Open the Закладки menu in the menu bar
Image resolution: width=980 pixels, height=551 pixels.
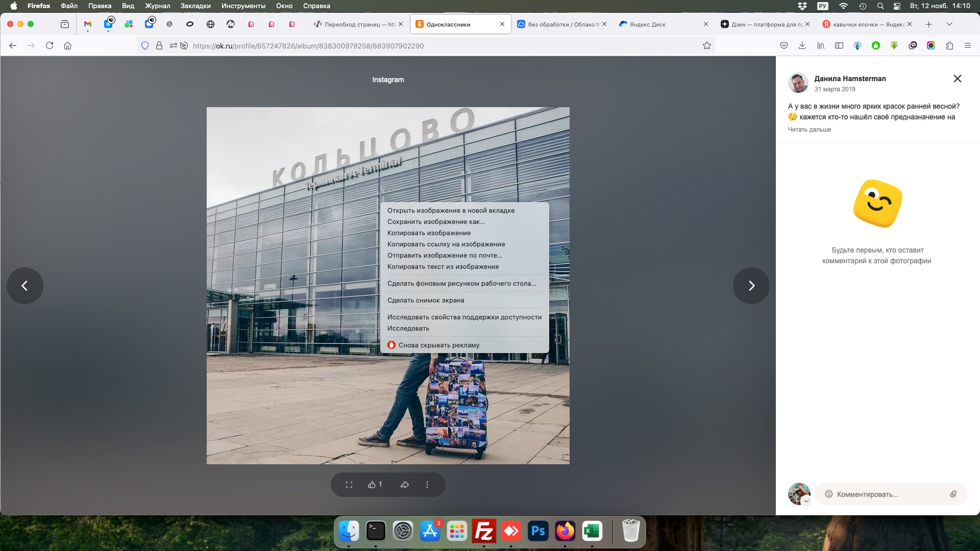tap(195, 6)
